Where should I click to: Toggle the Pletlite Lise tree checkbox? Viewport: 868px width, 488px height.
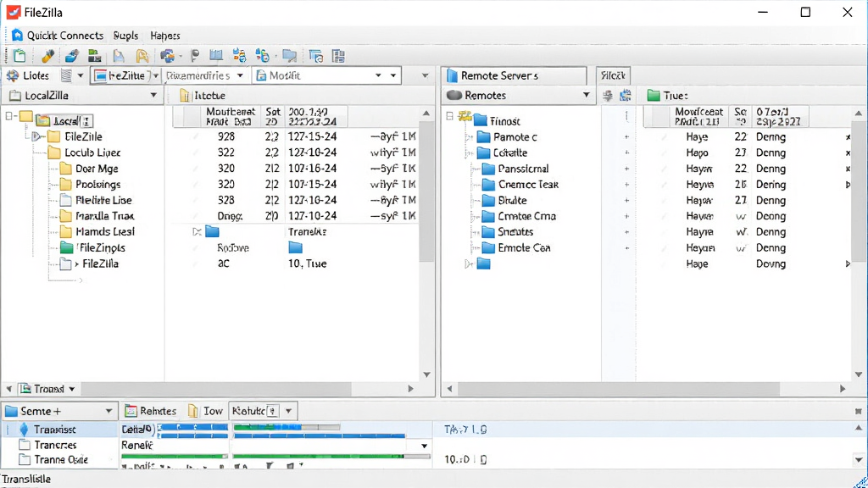tap(66, 200)
